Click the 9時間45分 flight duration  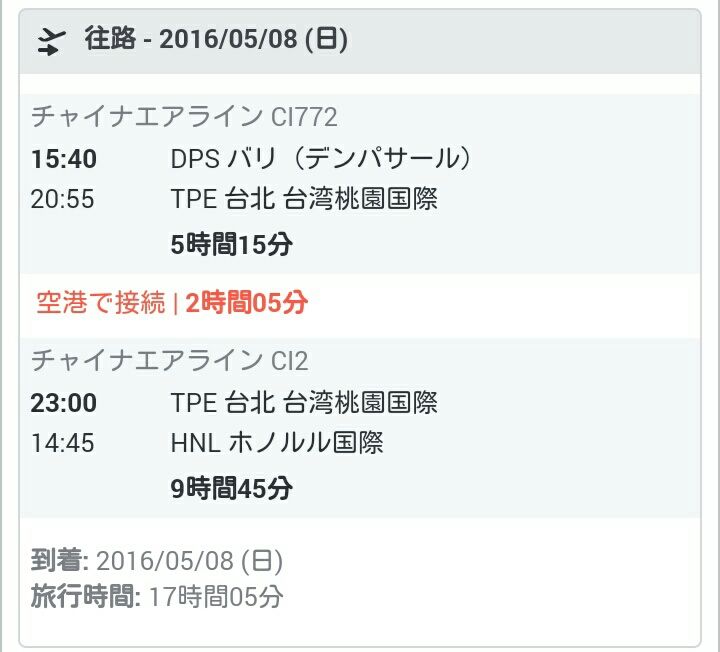tap(231, 488)
